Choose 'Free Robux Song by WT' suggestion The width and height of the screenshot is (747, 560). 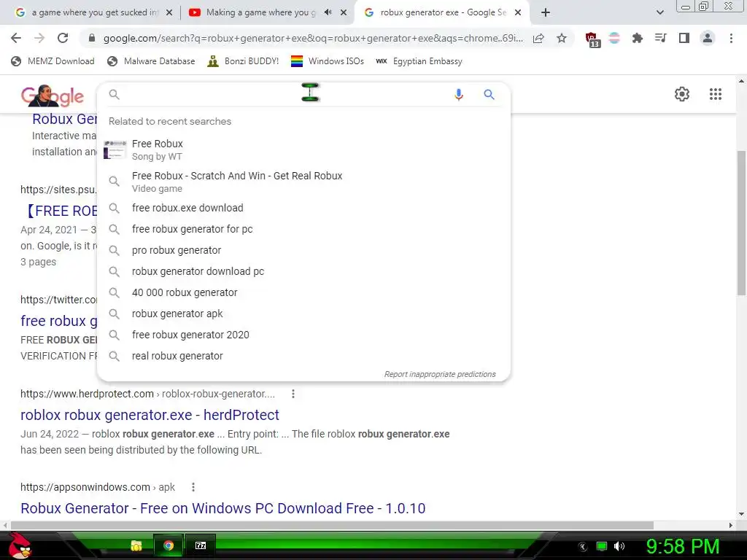click(x=303, y=150)
